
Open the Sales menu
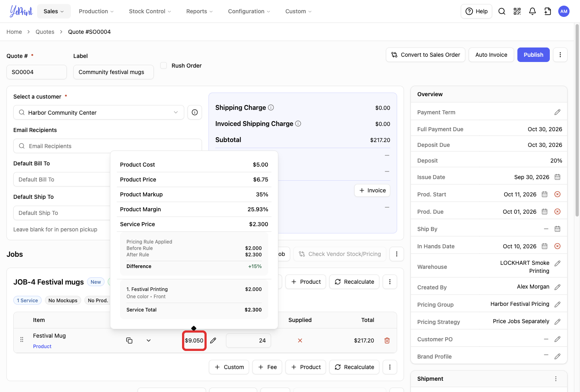click(x=54, y=11)
